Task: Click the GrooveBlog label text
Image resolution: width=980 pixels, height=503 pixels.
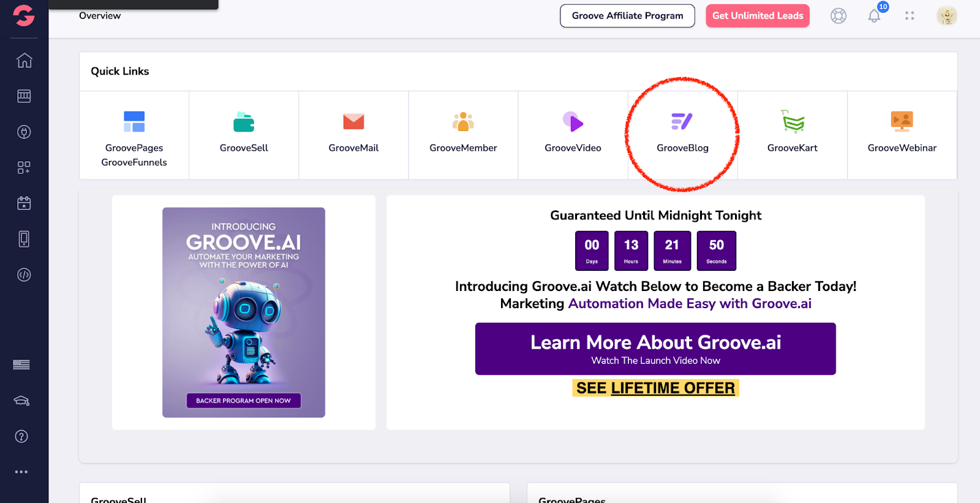Action: 682,148
